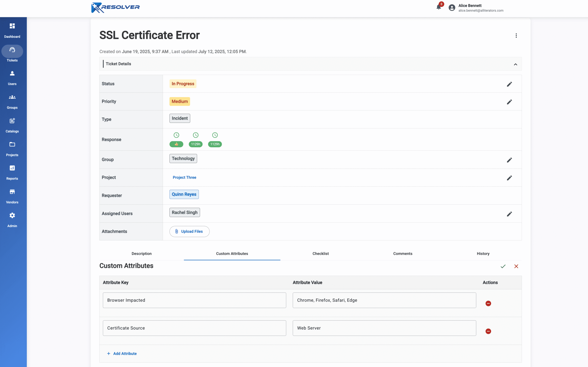Image resolution: width=588 pixels, height=367 pixels.
Task: Edit Assigned Users with pencil icon
Action: [x=509, y=214]
